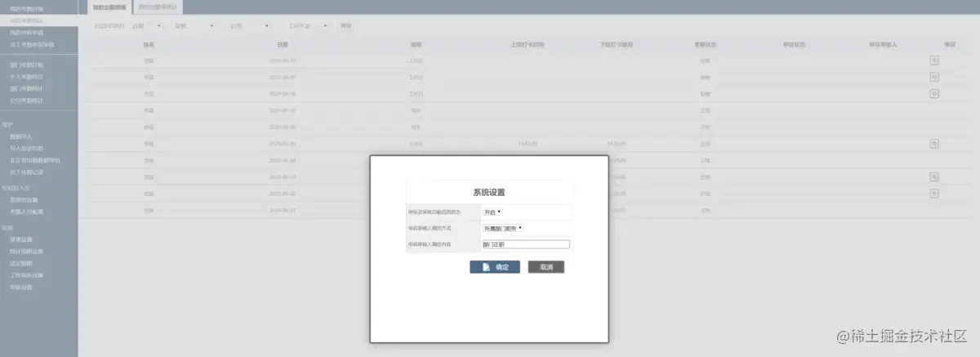Open 考勤人员配置 in the sidebar
The image size is (980, 357).
click(26, 212)
